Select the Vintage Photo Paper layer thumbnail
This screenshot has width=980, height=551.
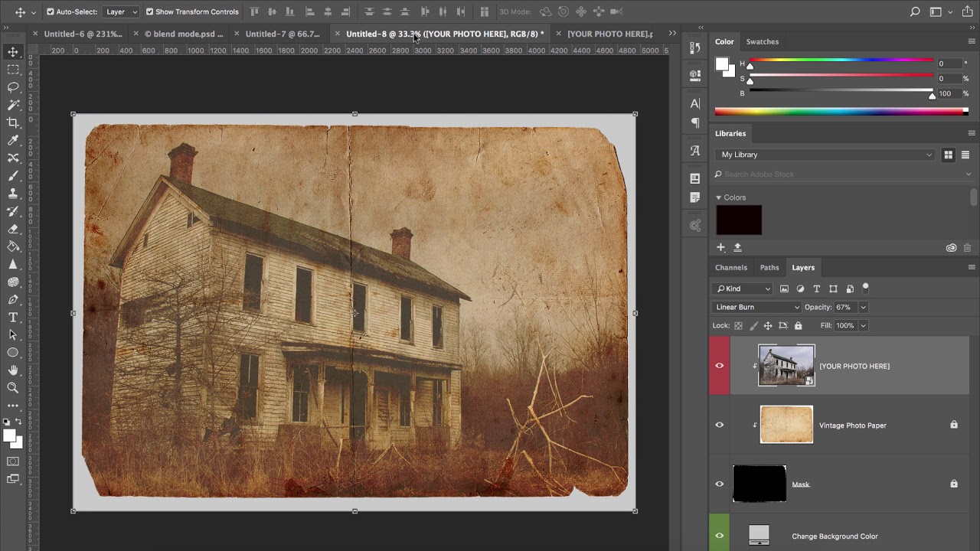[x=786, y=425]
